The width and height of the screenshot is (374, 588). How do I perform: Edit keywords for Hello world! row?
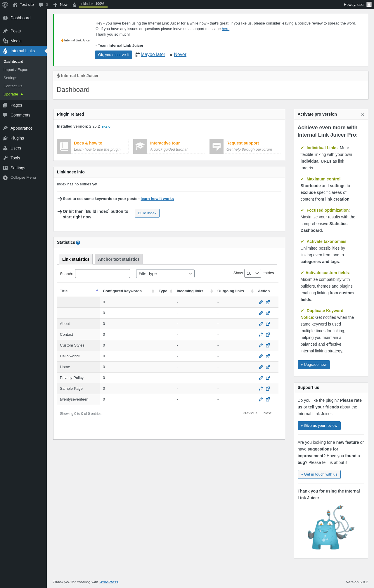pos(261,356)
